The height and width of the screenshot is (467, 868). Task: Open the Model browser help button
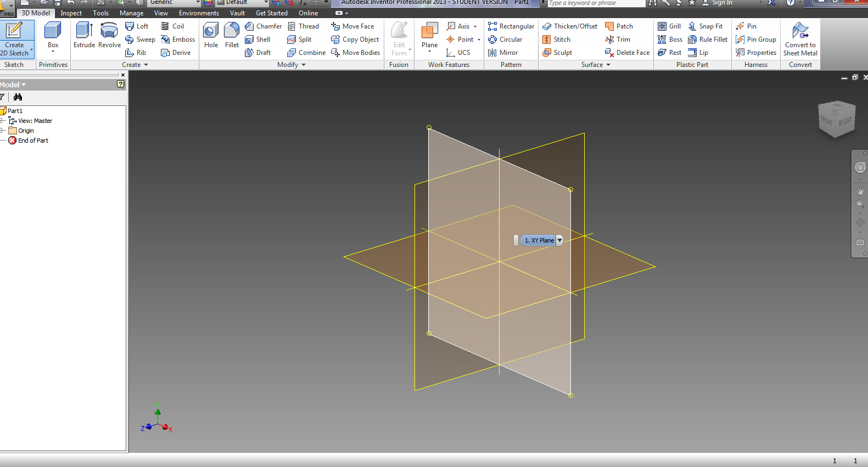pyautogui.click(x=121, y=85)
